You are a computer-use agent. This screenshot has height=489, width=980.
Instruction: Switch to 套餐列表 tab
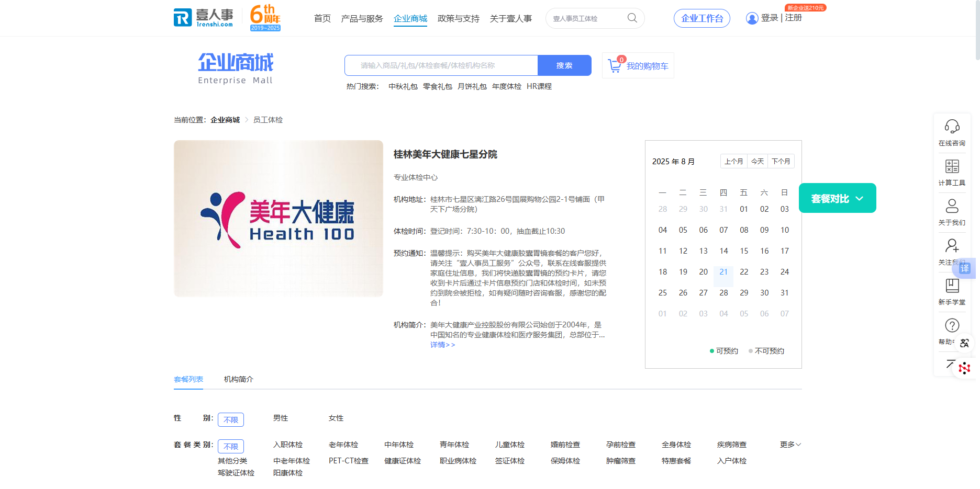coord(188,379)
